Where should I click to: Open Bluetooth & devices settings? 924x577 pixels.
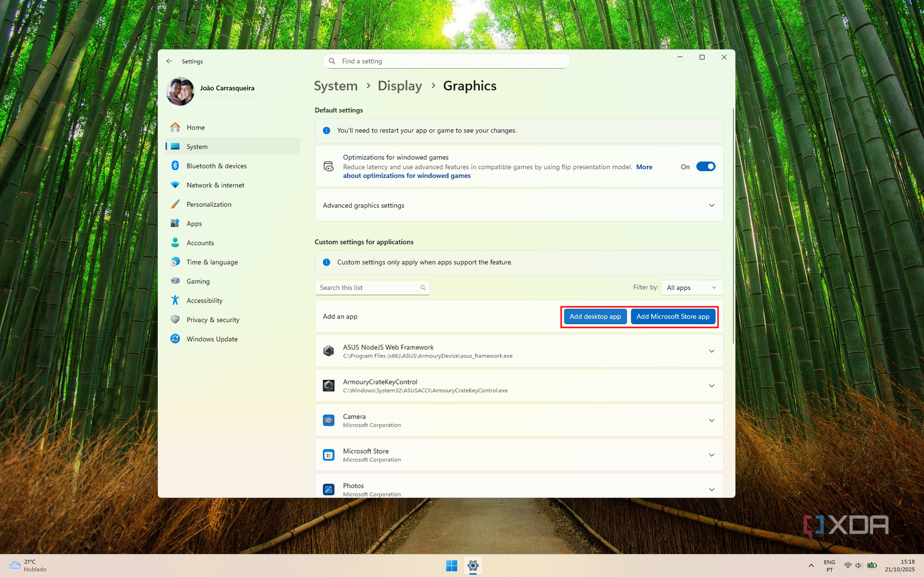[216, 166]
